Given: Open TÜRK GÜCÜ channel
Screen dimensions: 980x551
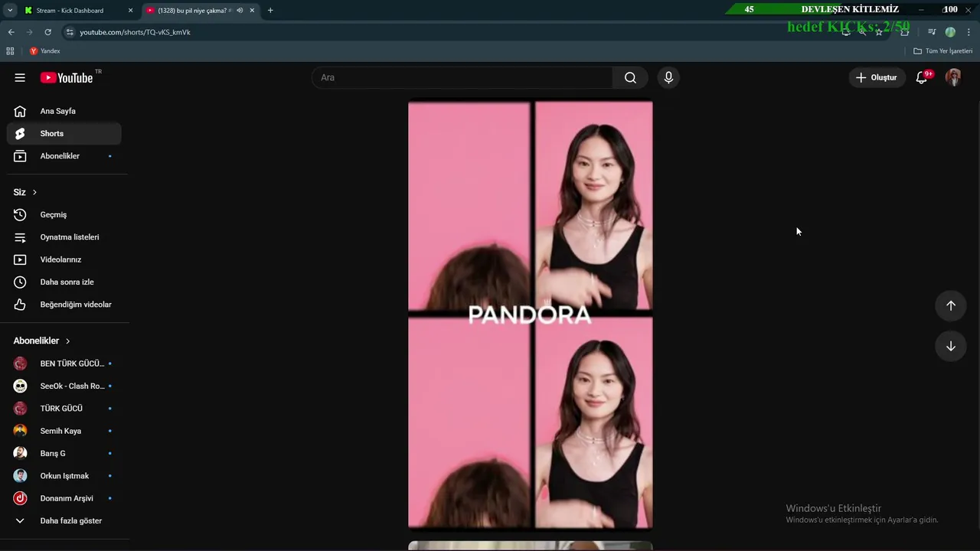Looking at the screenshot, I should [64, 409].
